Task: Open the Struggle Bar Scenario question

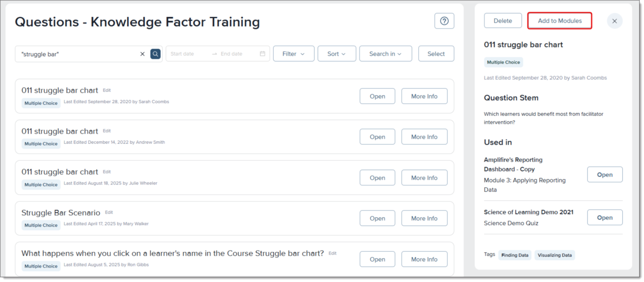Action: click(x=377, y=218)
